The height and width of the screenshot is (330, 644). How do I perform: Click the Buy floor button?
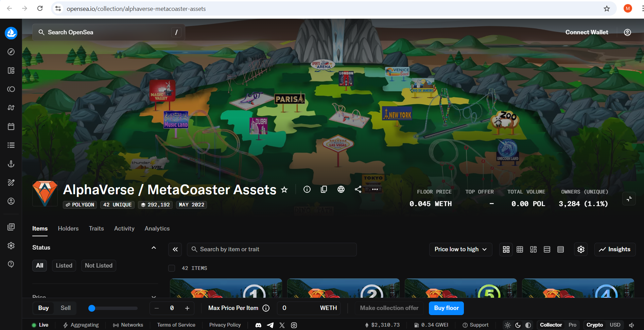point(446,308)
